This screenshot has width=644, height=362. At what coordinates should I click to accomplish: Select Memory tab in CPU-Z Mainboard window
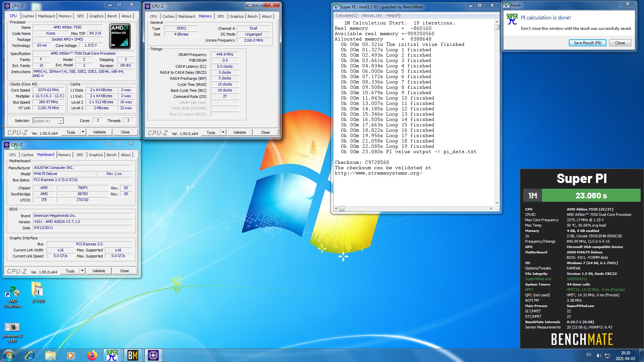tap(64, 155)
